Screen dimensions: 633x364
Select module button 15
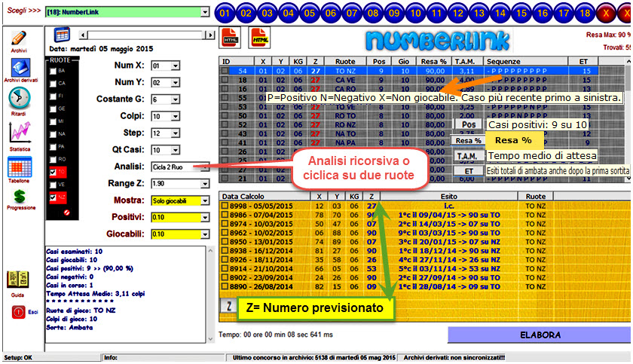(x=521, y=13)
